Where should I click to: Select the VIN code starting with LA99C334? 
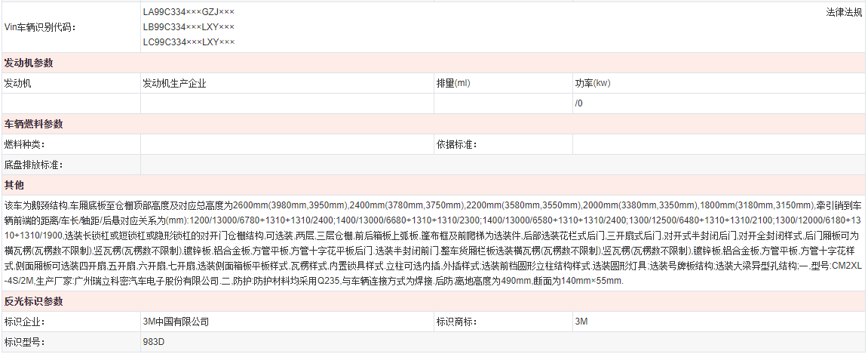[189, 12]
